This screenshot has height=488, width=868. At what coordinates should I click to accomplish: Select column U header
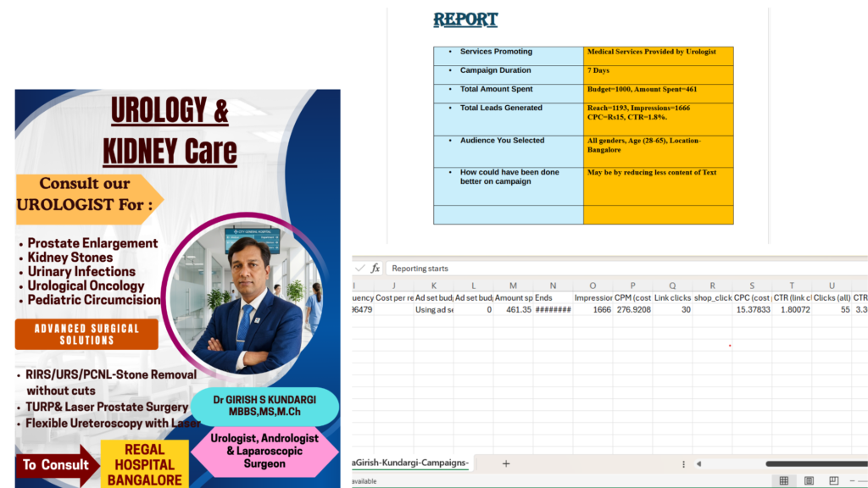click(x=832, y=286)
